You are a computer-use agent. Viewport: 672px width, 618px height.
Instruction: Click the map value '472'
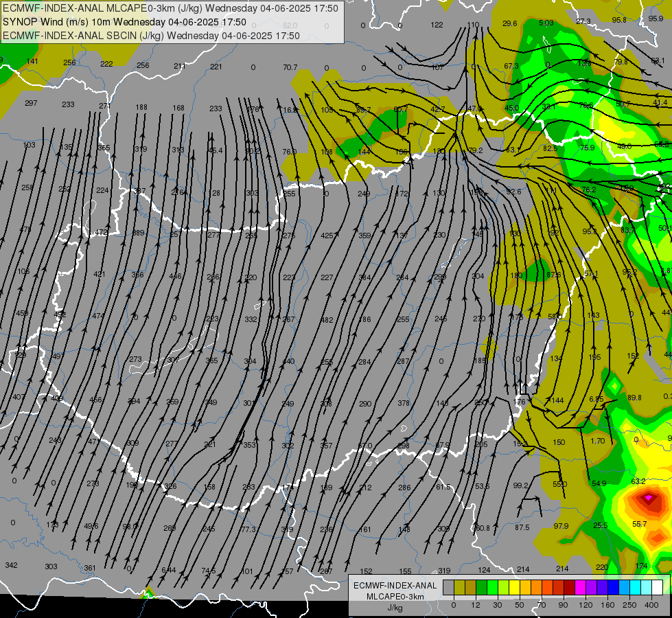click(x=101, y=232)
